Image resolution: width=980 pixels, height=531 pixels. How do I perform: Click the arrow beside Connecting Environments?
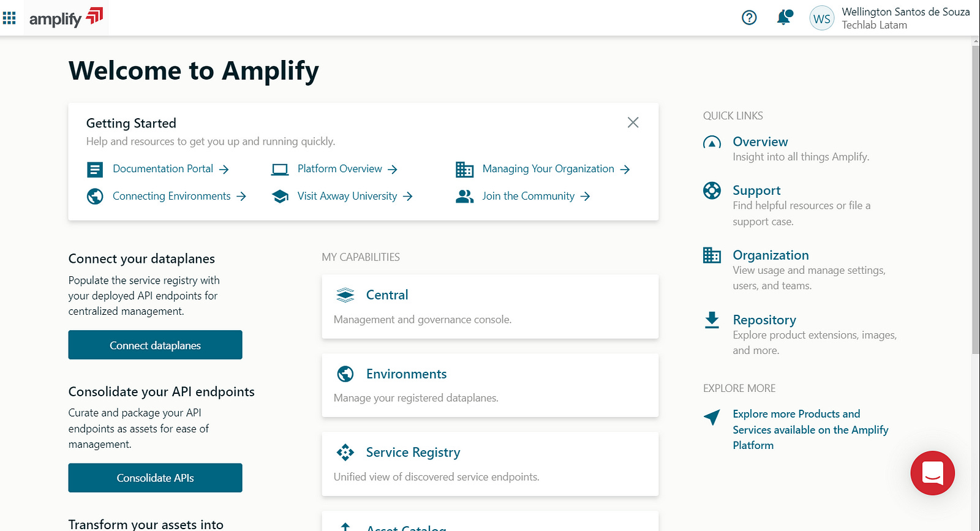point(241,197)
